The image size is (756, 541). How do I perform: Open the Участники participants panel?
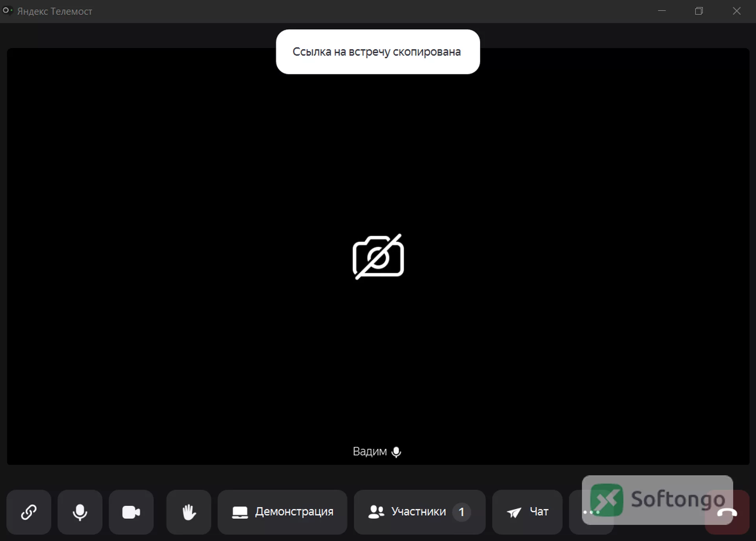click(420, 512)
